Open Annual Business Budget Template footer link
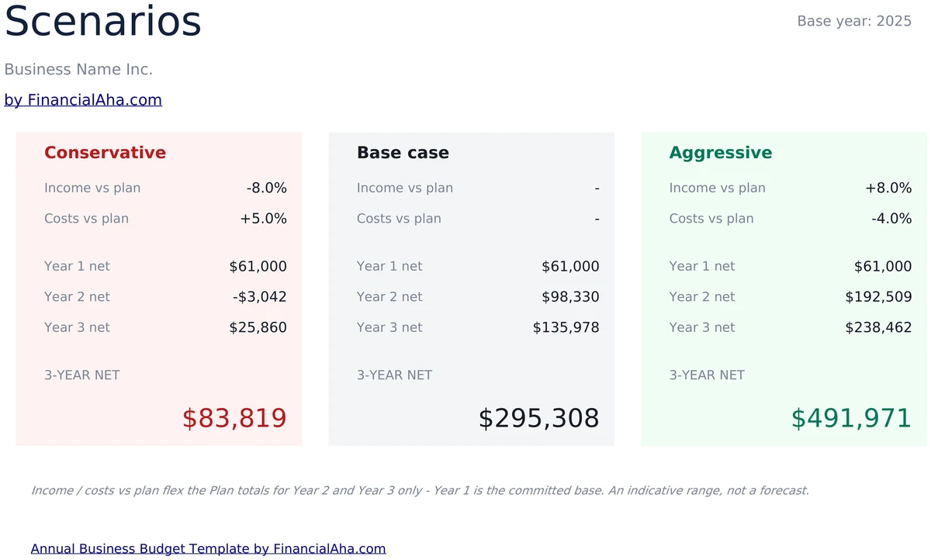Viewport: 931px width, 560px height. pyautogui.click(x=208, y=549)
